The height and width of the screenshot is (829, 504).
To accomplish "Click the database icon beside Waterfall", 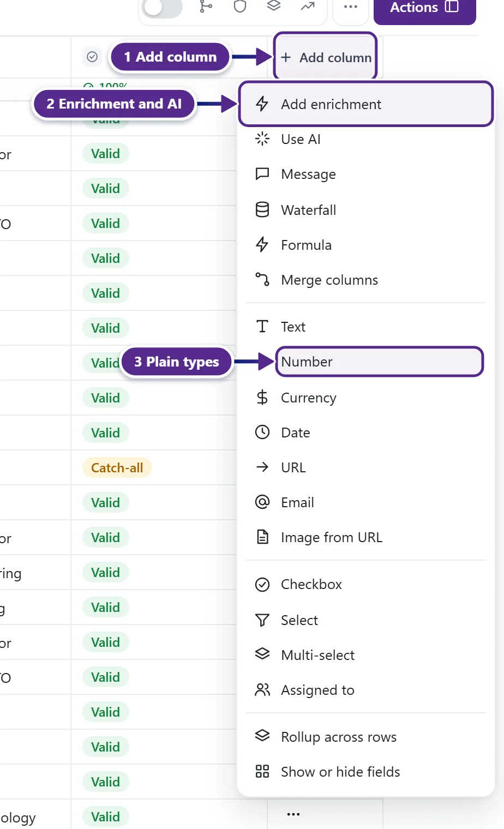I will tap(262, 209).
